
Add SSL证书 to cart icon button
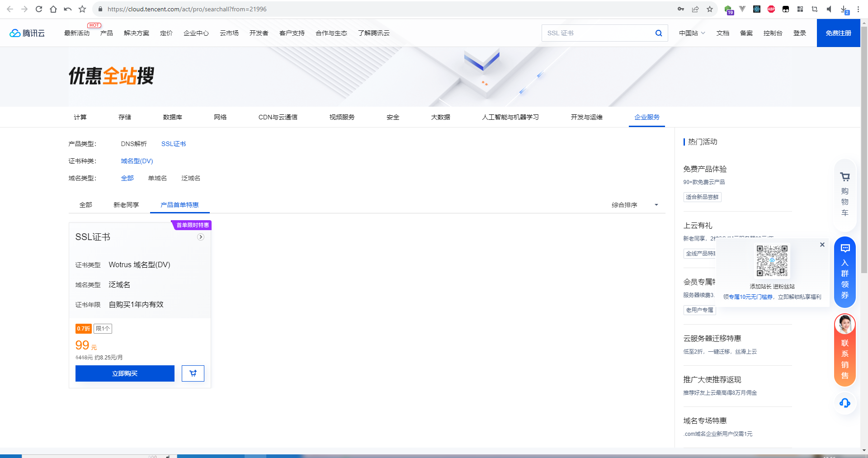tap(193, 373)
